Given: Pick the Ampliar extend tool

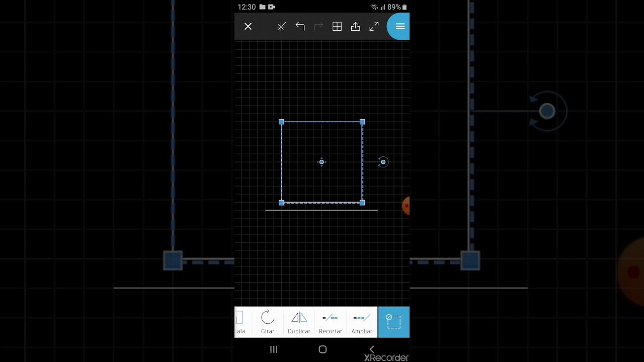Looking at the screenshot, I should click(x=362, y=322).
